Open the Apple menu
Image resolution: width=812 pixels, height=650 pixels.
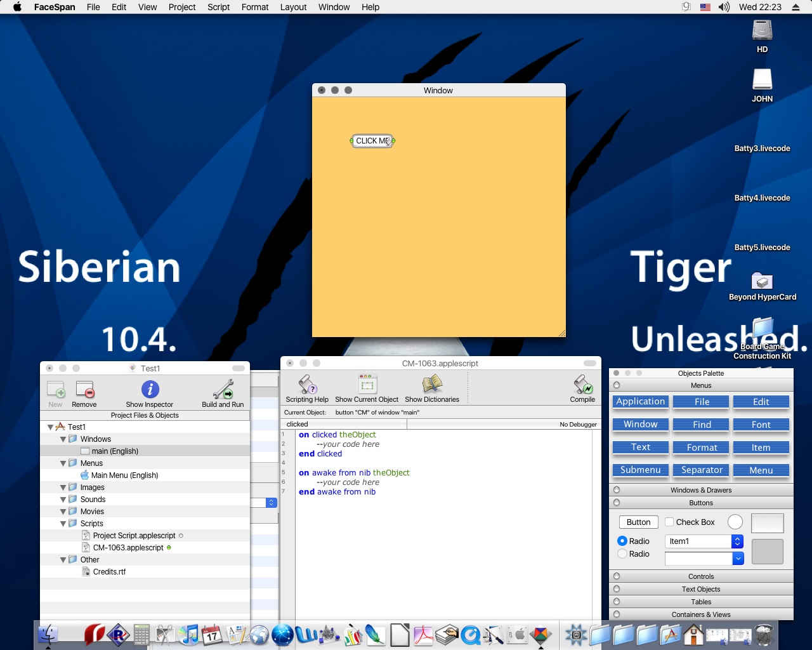tap(17, 7)
